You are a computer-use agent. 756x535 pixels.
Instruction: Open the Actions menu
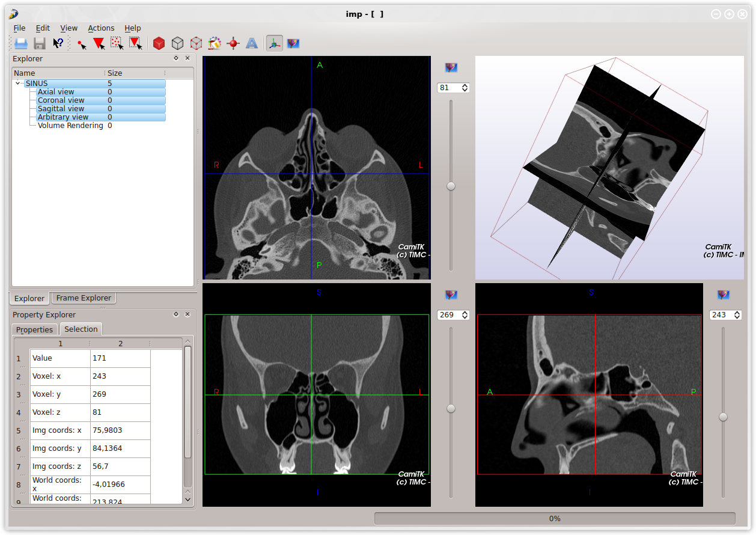101,28
